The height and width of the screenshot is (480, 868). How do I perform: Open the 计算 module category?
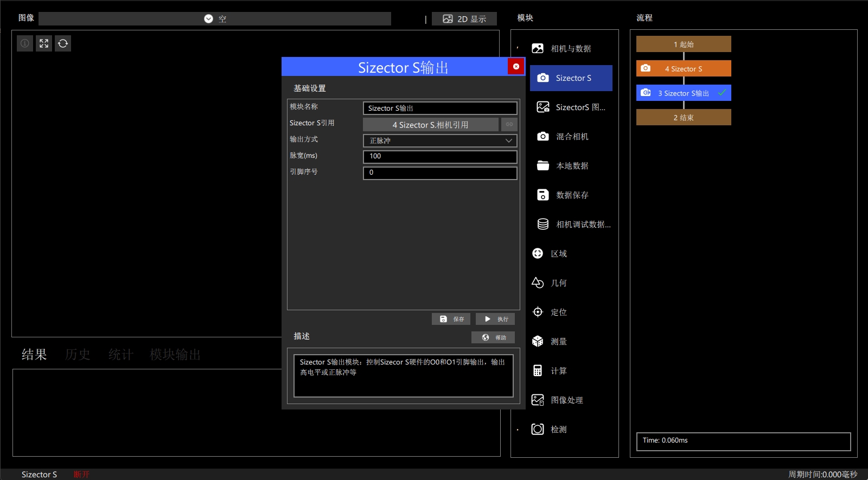tap(550, 371)
